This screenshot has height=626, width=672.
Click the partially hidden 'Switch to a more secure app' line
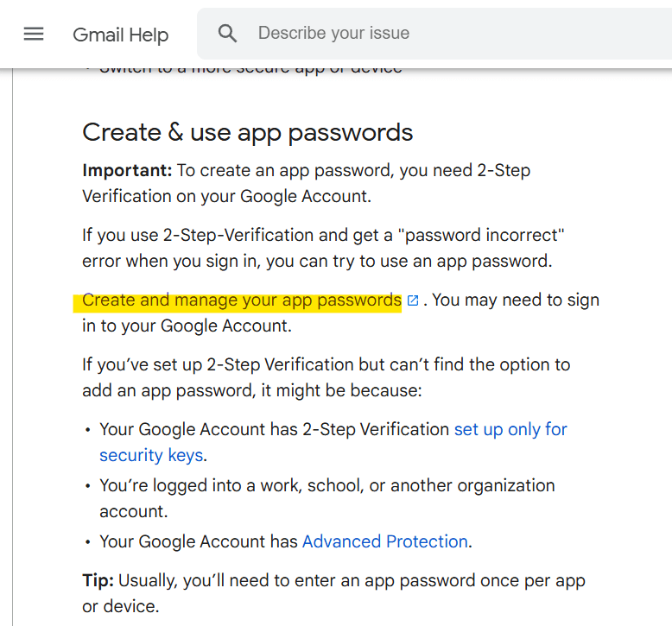[250, 68]
